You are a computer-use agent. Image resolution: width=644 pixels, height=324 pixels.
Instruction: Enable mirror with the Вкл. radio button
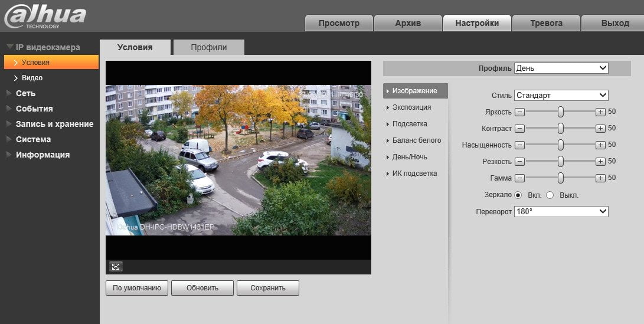pyautogui.click(x=518, y=195)
